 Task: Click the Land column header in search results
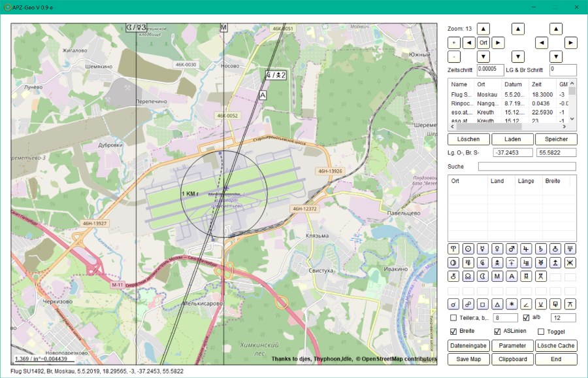501,181
